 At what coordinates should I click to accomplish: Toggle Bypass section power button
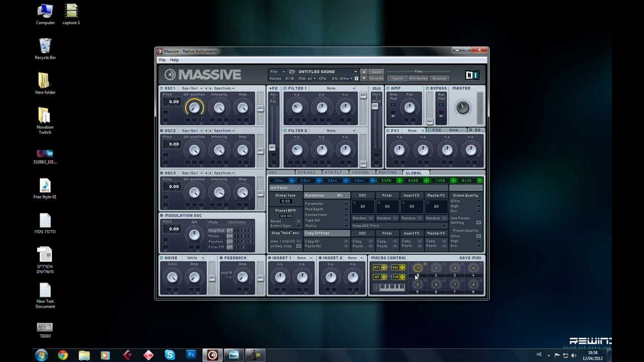428,88
